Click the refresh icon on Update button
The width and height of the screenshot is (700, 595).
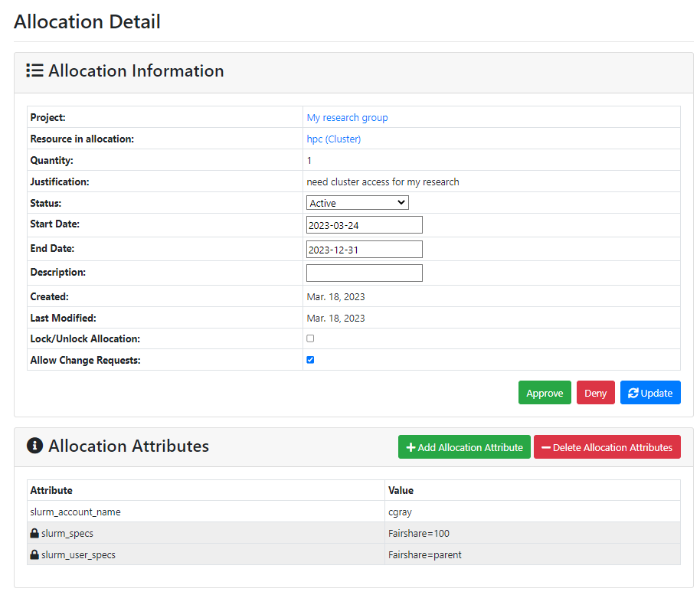tap(633, 393)
